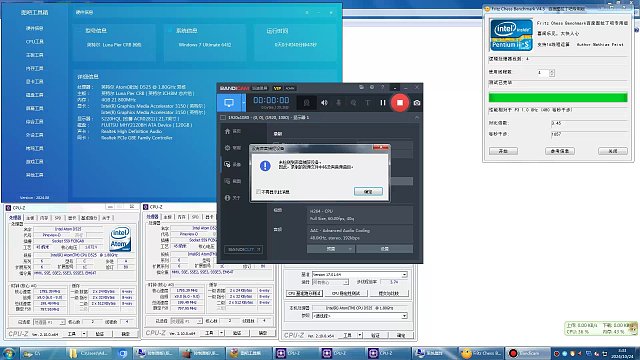The image size is (640, 360).
Task: Toggle Bandicam speaker sound icon
Action: pyautogui.click(x=324, y=103)
